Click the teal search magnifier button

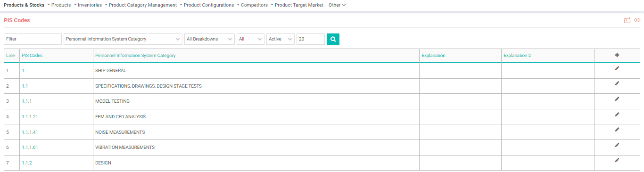[333, 39]
